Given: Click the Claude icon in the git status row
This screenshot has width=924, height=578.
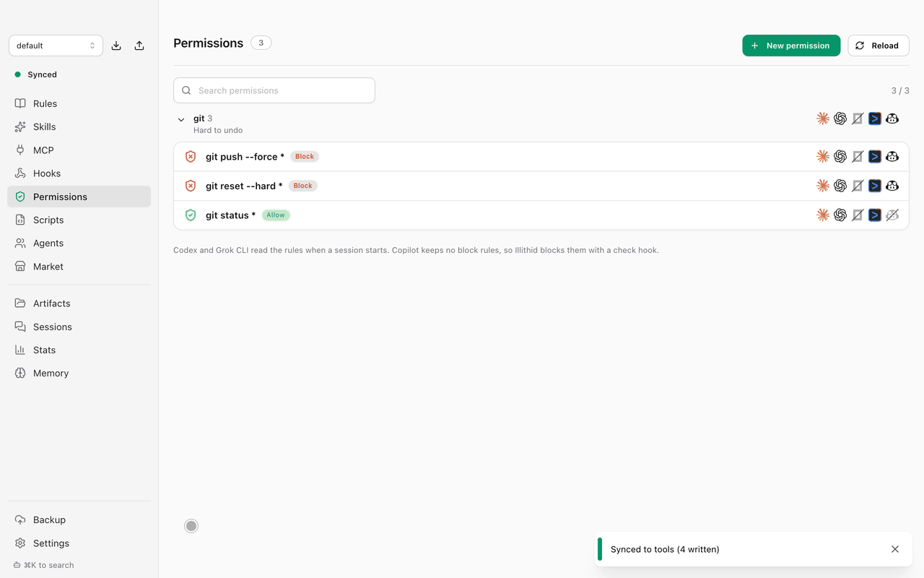Looking at the screenshot, I should coord(823,215).
